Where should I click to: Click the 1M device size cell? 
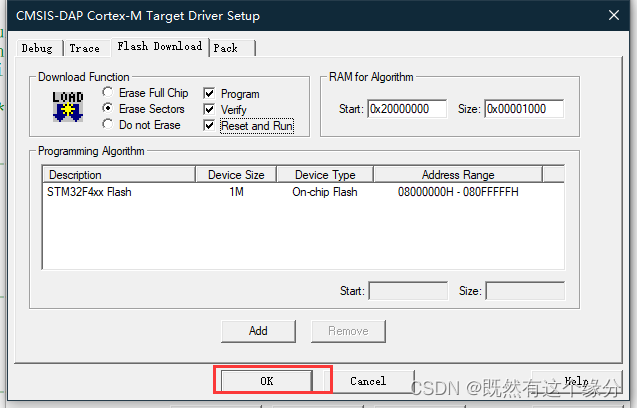[236, 192]
